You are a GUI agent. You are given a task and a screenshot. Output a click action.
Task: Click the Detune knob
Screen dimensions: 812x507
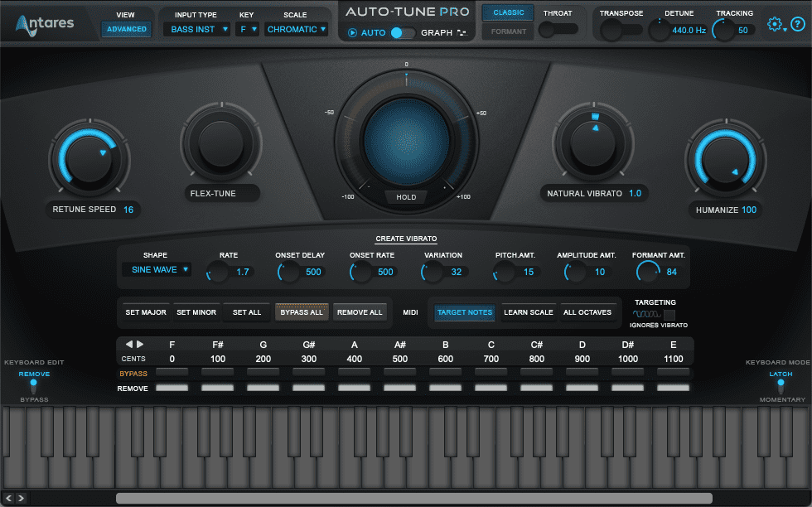[659, 30]
